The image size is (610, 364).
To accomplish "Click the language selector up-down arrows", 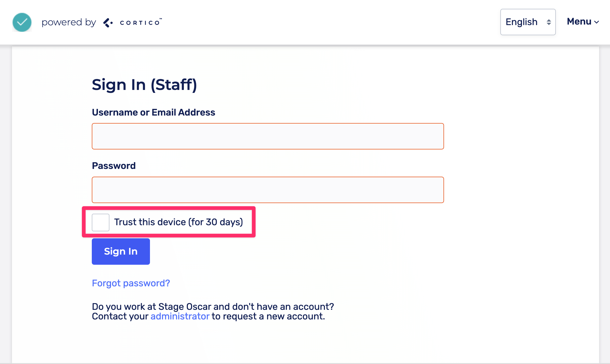I will (549, 22).
